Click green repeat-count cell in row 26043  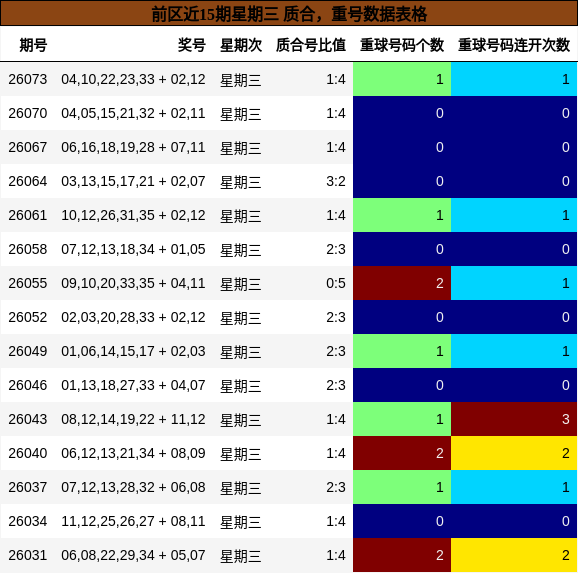pos(402,419)
